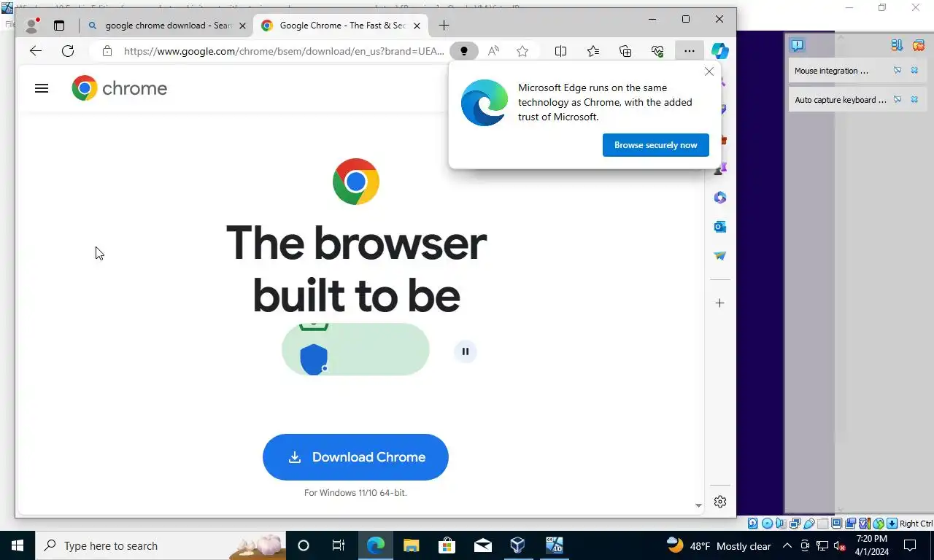934x560 pixels.
Task: Click the VirtualBox USB status icon
Action: 808,524
